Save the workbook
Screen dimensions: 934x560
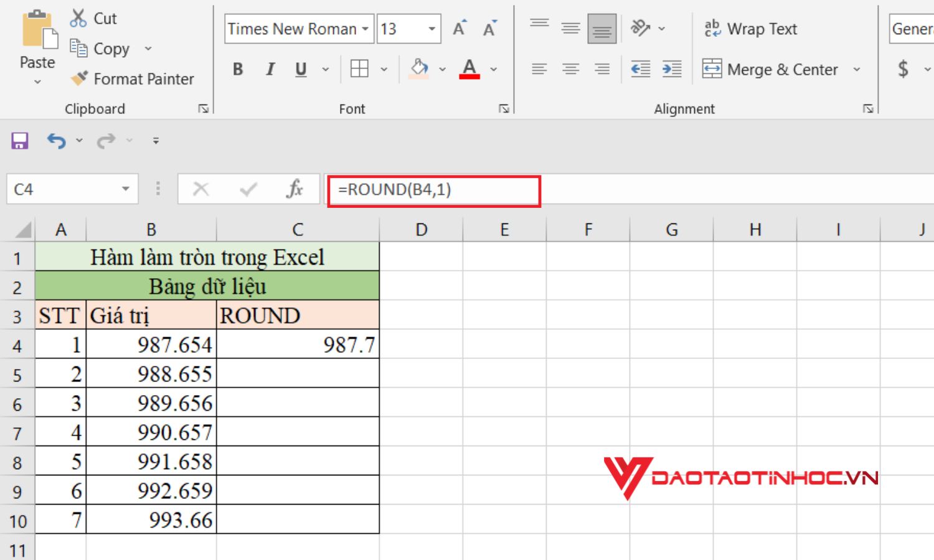pyautogui.click(x=19, y=141)
